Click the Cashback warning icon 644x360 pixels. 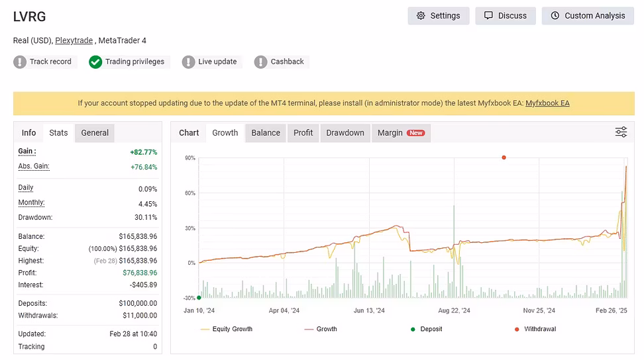point(261,62)
